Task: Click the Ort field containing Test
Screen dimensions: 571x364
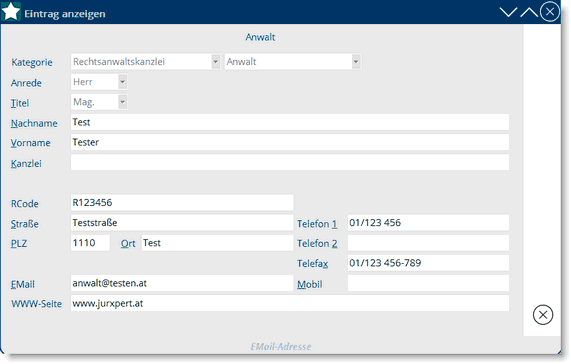Action: click(217, 243)
